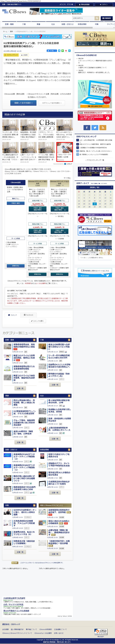Click the search magnifier icon

(97, 18)
